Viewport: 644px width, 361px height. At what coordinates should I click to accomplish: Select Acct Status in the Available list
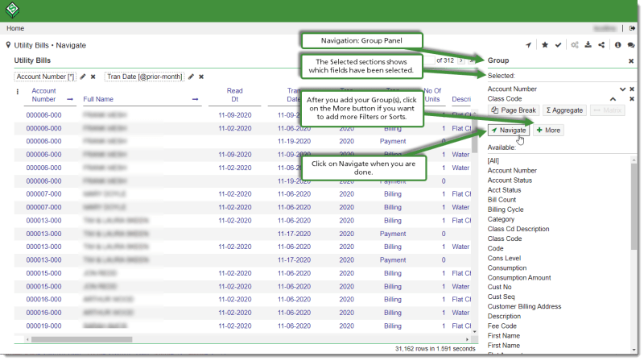[505, 190]
